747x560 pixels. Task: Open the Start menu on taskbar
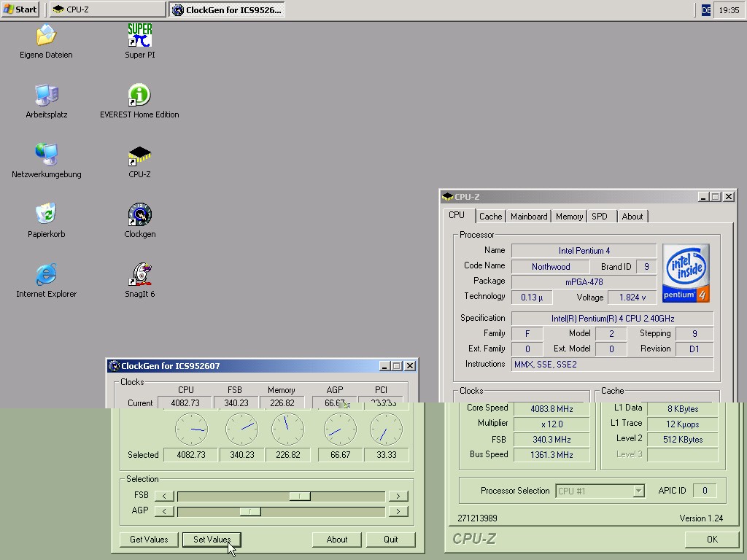[x=20, y=9]
